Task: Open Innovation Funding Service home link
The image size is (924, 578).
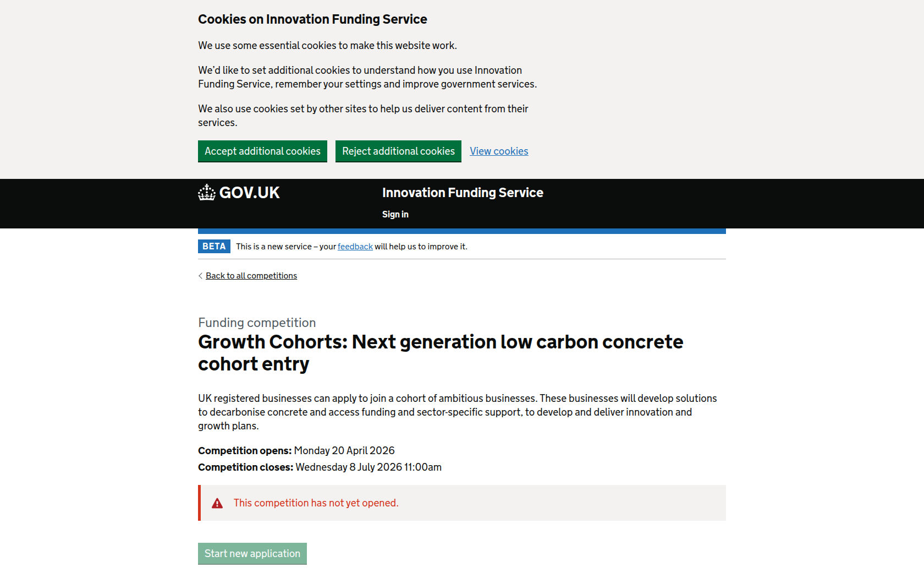Action: 463,193
